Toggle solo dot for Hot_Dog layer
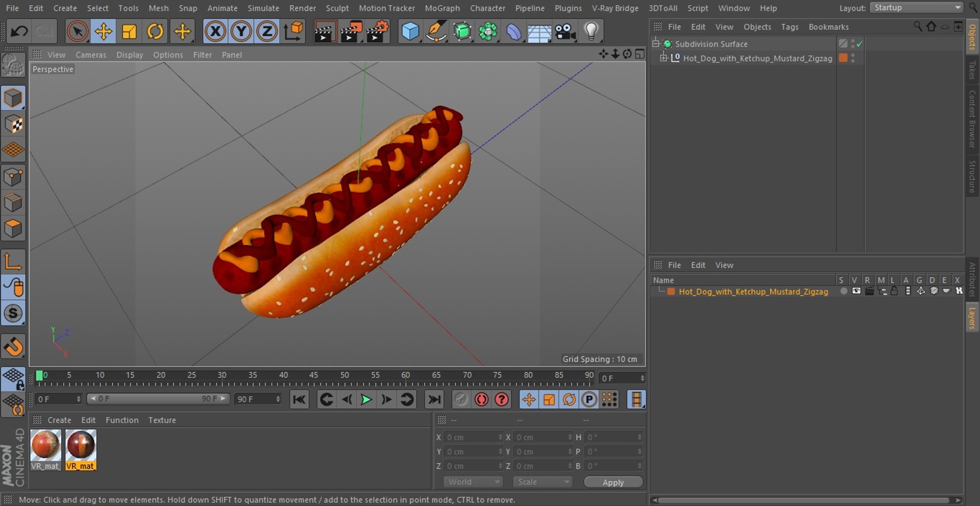This screenshot has width=980, height=506. (844, 291)
